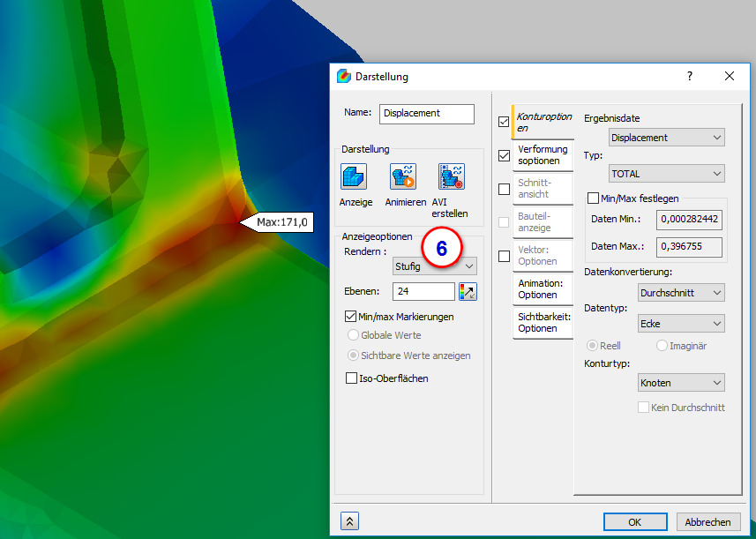The image size is (756, 539).
Task: Click the Daten Max. value field
Action: pos(689,247)
